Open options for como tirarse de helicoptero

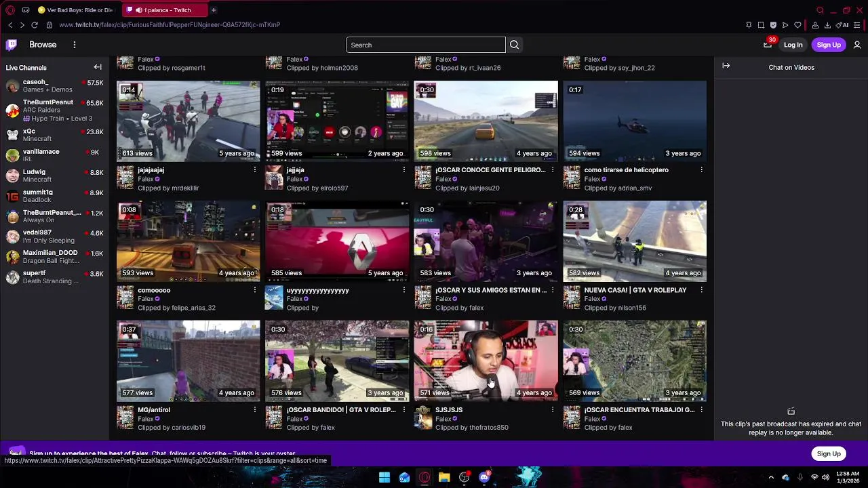701,170
